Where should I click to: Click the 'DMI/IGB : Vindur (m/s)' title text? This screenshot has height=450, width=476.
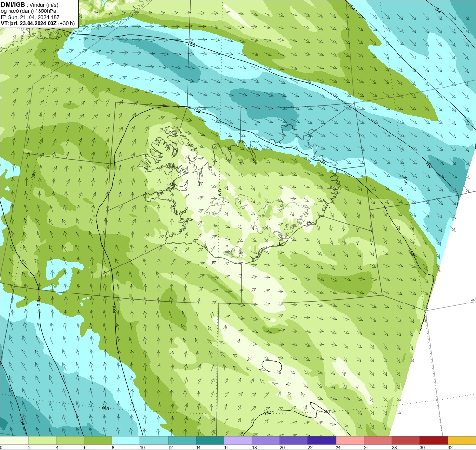[x=30, y=5]
